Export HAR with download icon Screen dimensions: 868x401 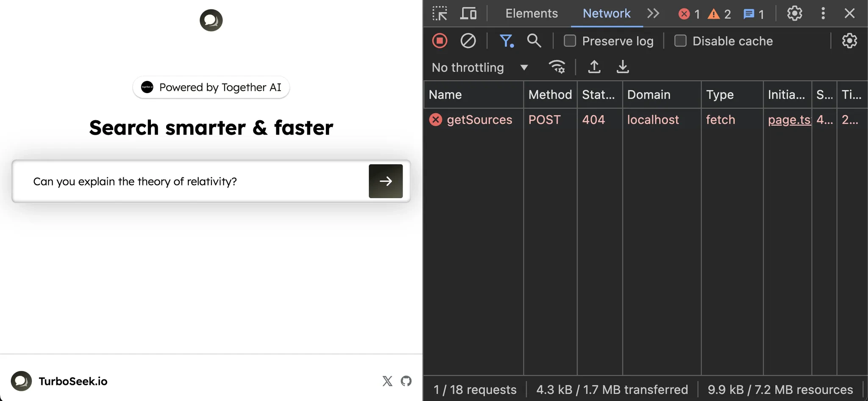coord(623,67)
